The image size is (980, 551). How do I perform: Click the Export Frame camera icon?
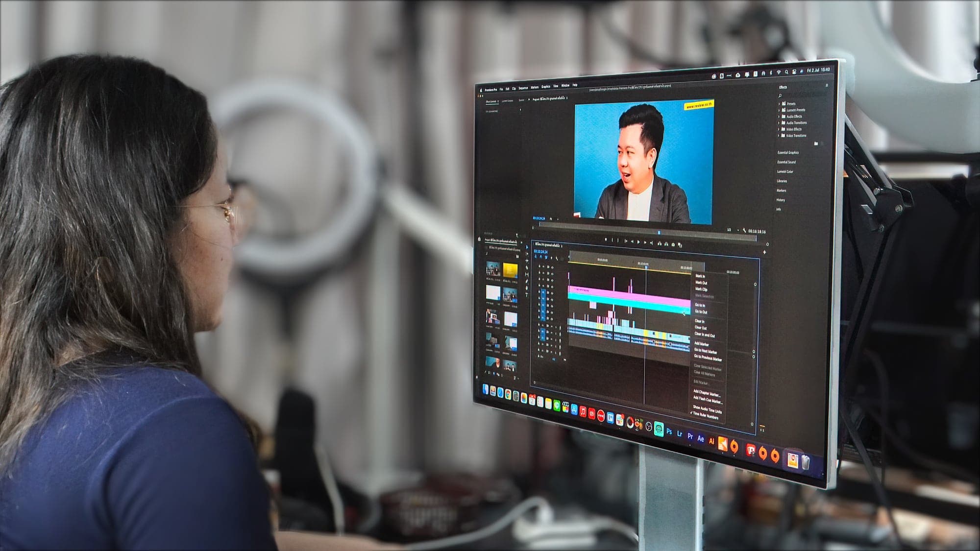tap(673, 244)
